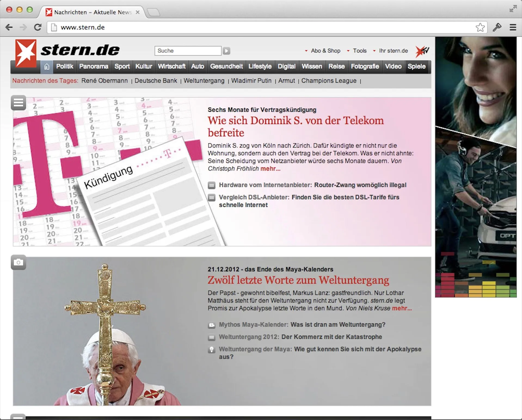This screenshot has width=522, height=420.
Task: Click the article list icon on Telekom teaser
Action: pos(19,103)
